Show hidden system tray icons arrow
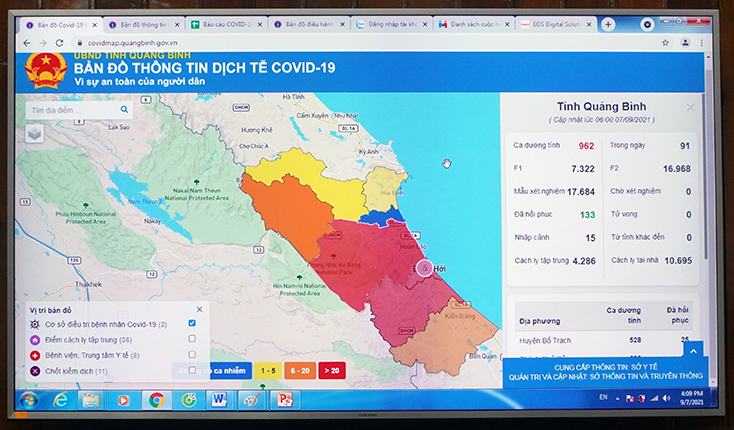 coord(617,399)
